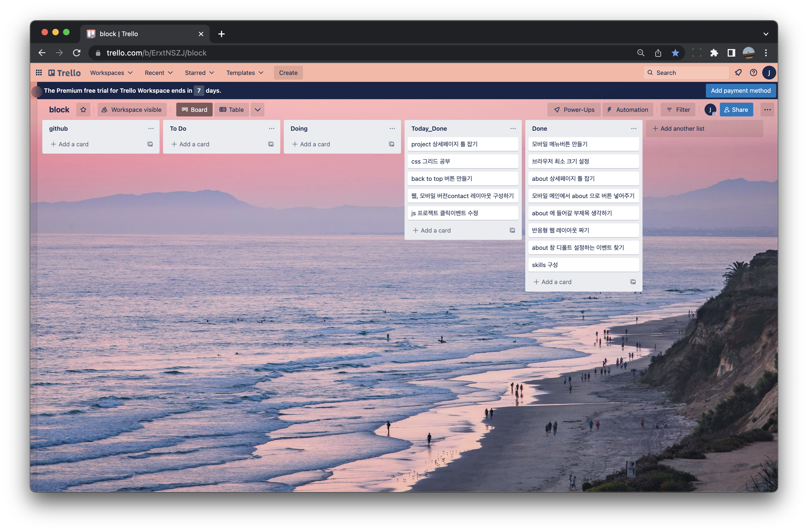Create card from template in github list
The image size is (808, 532).
pos(150,144)
